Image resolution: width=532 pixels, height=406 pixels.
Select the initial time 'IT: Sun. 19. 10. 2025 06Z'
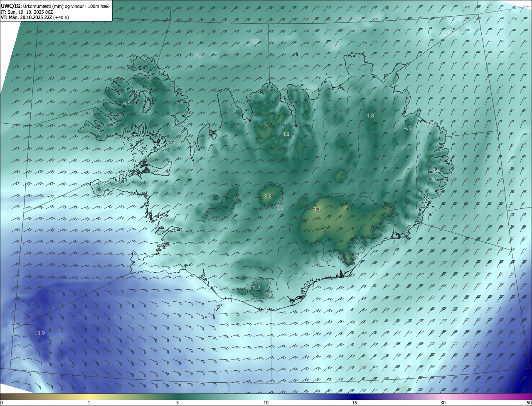27,12
